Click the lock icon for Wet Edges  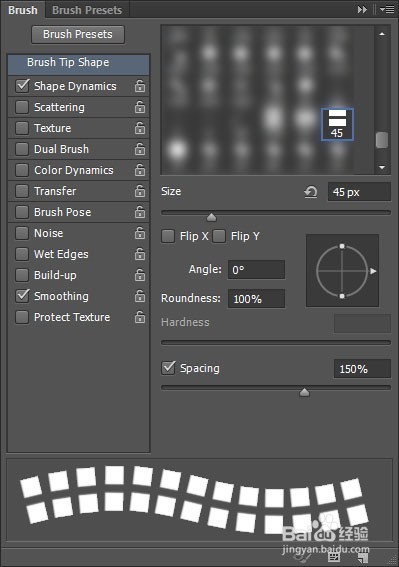click(x=140, y=254)
